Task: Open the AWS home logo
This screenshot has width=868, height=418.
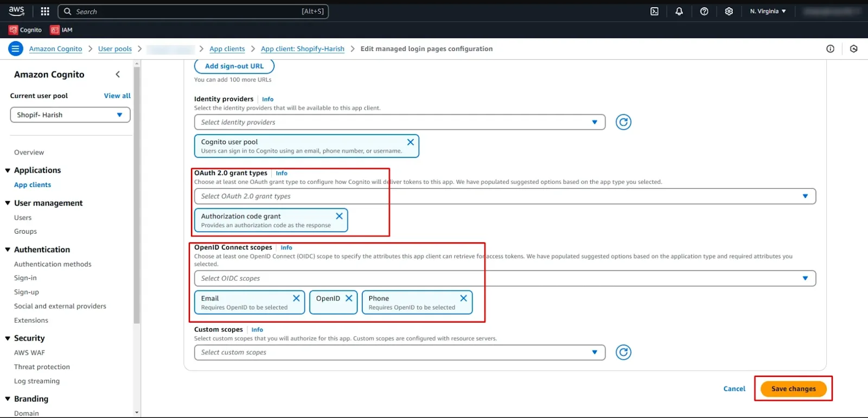Action: 16,11
